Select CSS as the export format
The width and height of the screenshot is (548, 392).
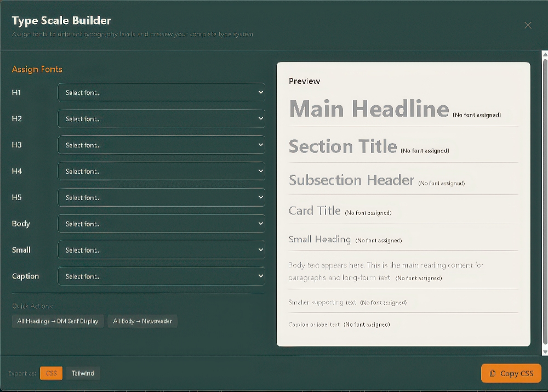(x=51, y=373)
